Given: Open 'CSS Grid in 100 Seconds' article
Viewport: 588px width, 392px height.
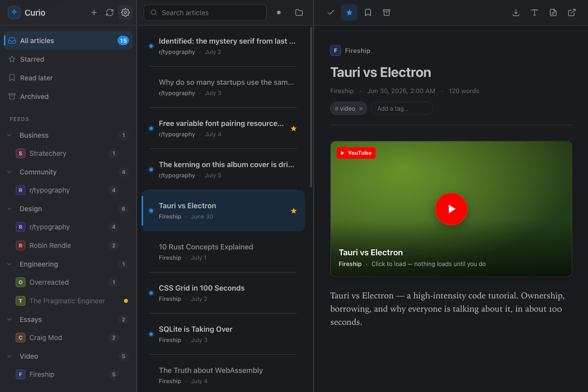Looking at the screenshot, I should pos(223,293).
